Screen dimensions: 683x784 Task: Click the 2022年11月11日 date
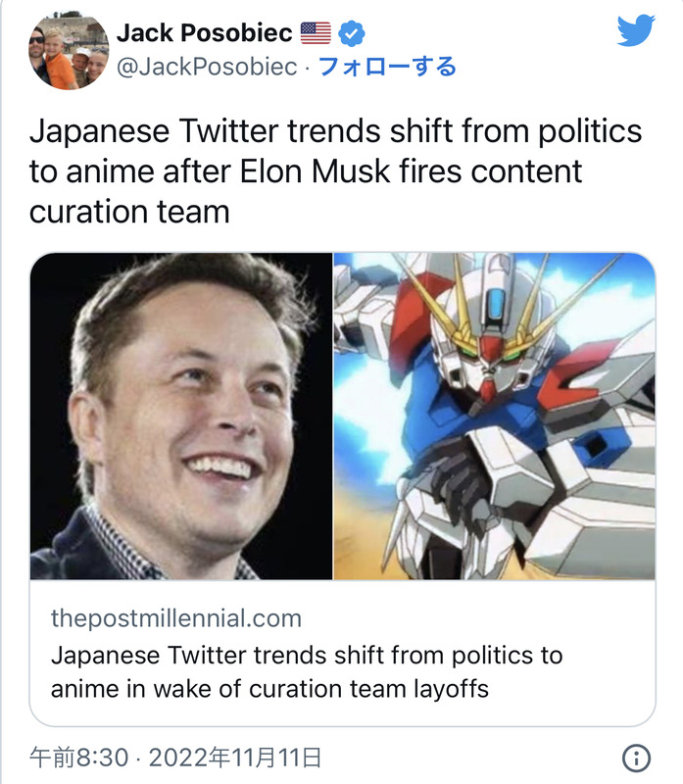coord(233,758)
